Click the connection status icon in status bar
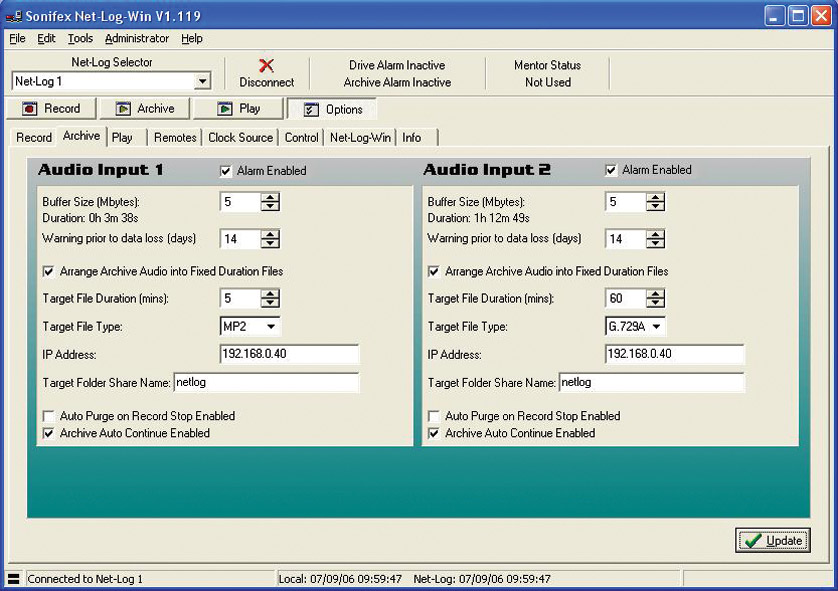The width and height of the screenshot is (838, 591). click(x=13, y=579)
